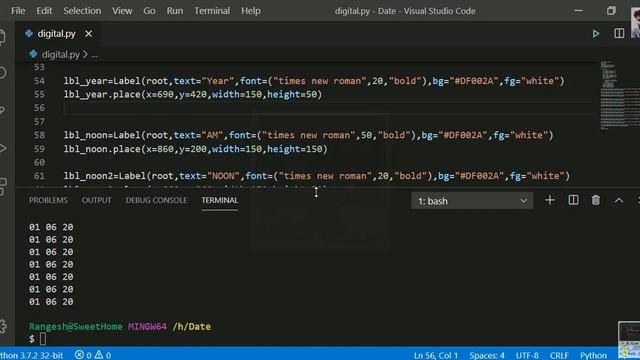Open the Manage gear menu
640x360 pixels.
3,326
